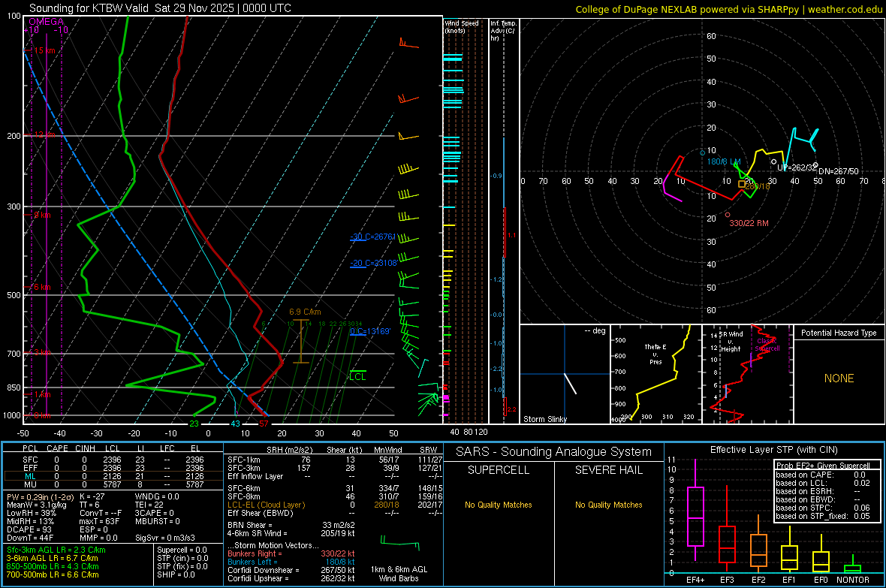Click the 'Corfidi Downshear =' line

(291, 570)
